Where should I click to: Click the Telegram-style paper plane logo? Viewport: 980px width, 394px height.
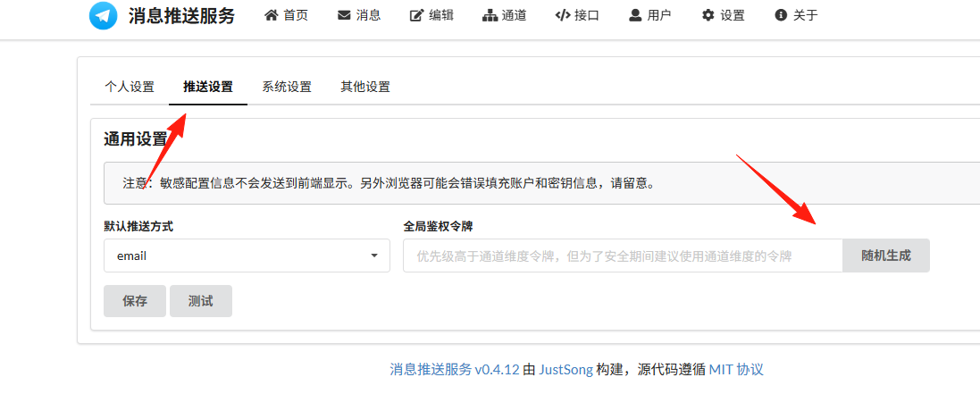[x=104, y=16]
